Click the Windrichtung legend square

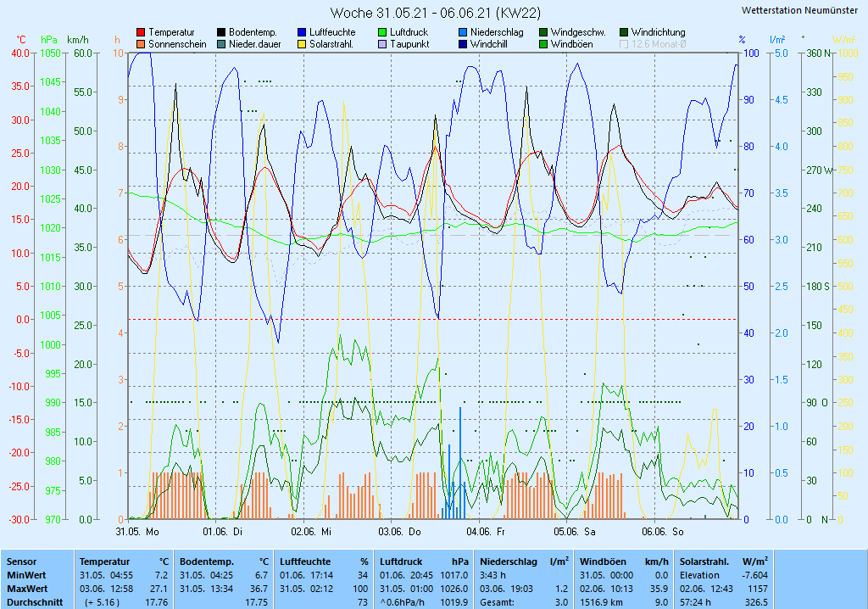point(624,32)
